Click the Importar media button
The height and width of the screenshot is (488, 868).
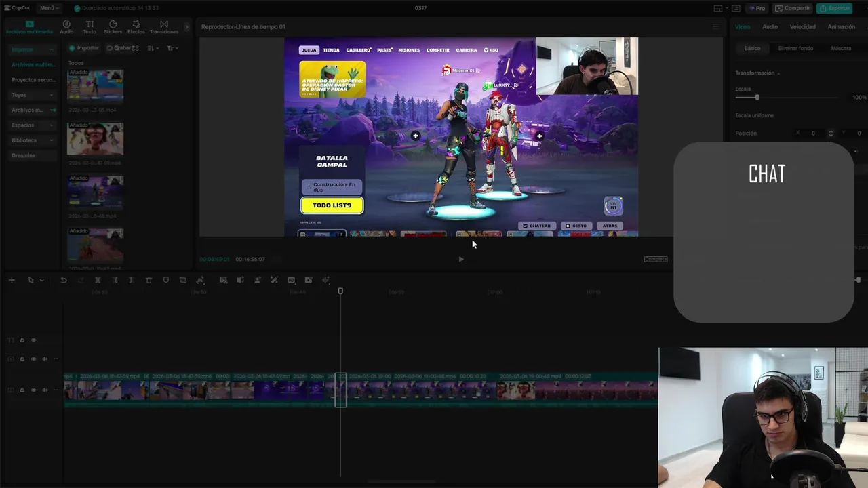(x=84, y=48)
